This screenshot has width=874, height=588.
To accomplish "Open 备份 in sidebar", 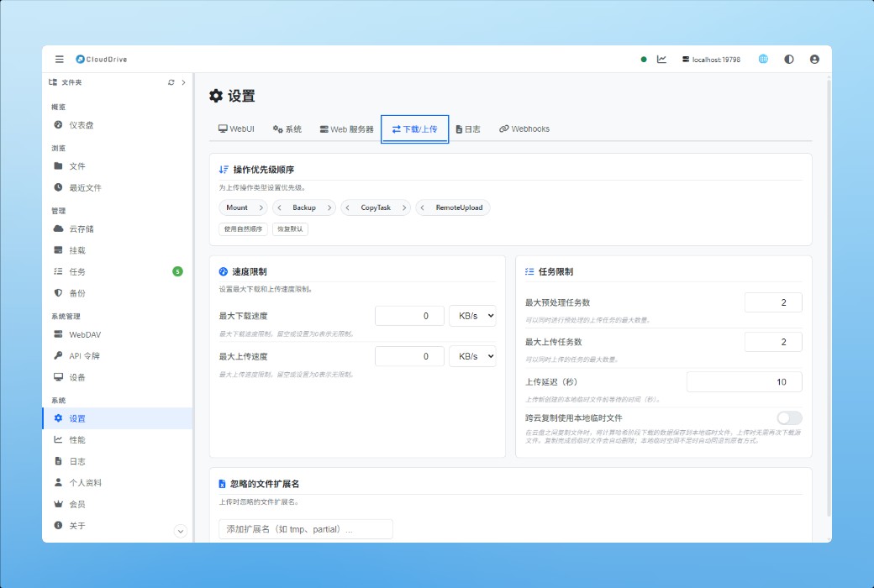I will pyautogui.click(x=118, y=293).
